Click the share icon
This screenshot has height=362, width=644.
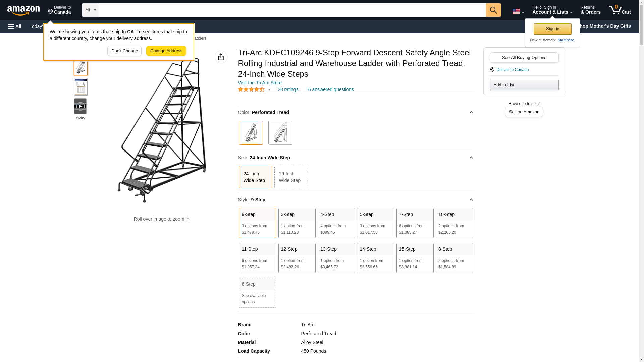pyautogui.click(x=221, y=57)
